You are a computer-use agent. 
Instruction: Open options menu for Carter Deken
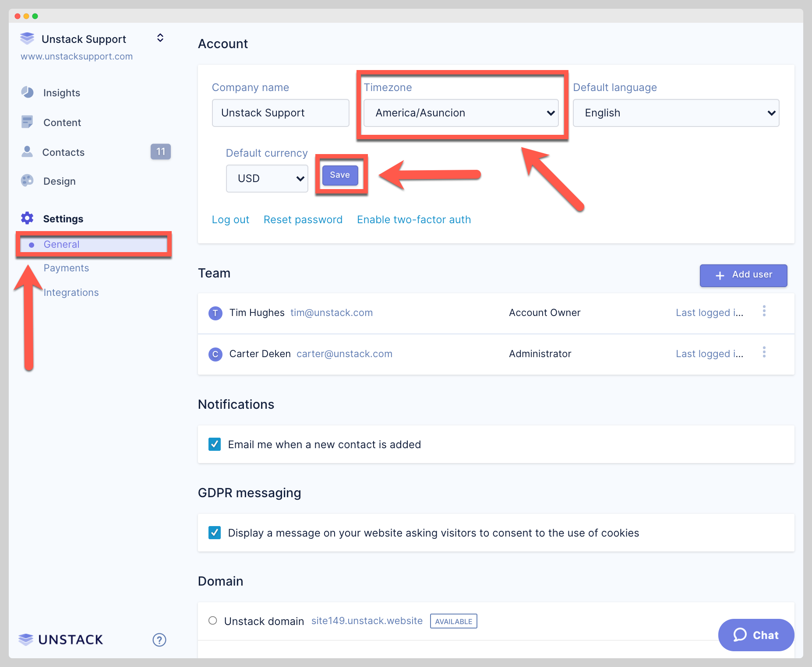[764, 352]
